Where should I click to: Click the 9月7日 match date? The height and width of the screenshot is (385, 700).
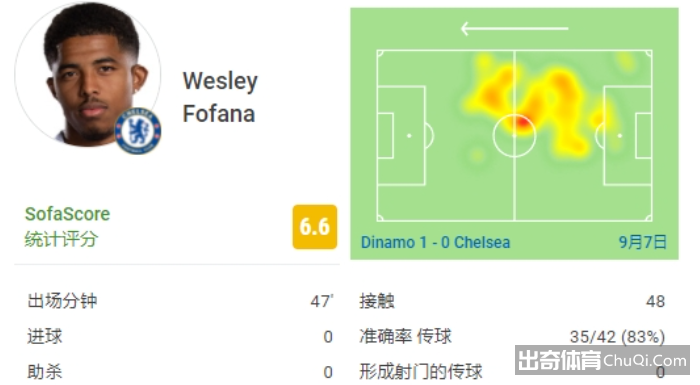click(x=642, y=243)
